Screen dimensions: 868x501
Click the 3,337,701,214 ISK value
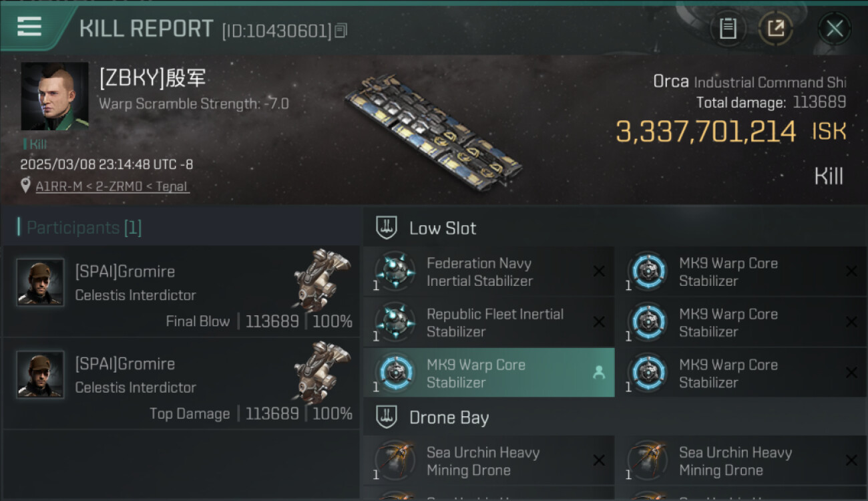(x=706, y=132)
